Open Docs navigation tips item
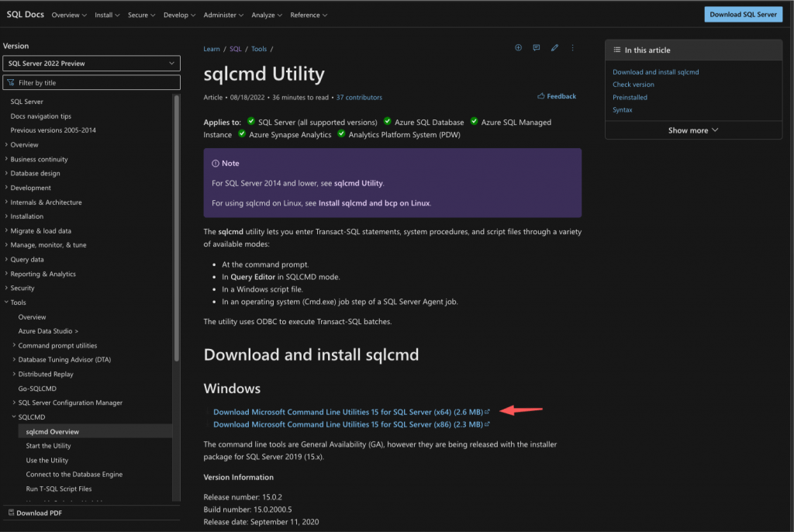 pos(41,116)
